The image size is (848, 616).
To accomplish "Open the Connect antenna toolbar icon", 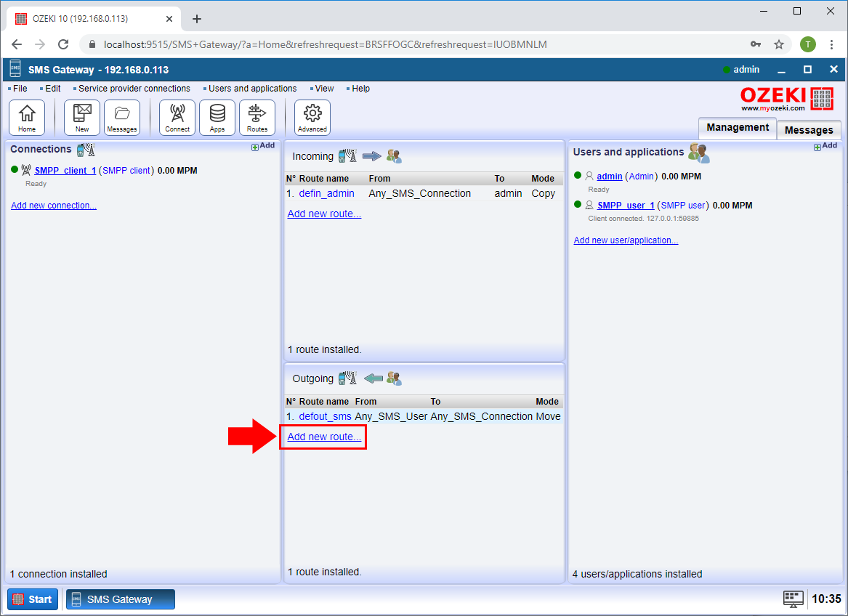I will point(177,118).
